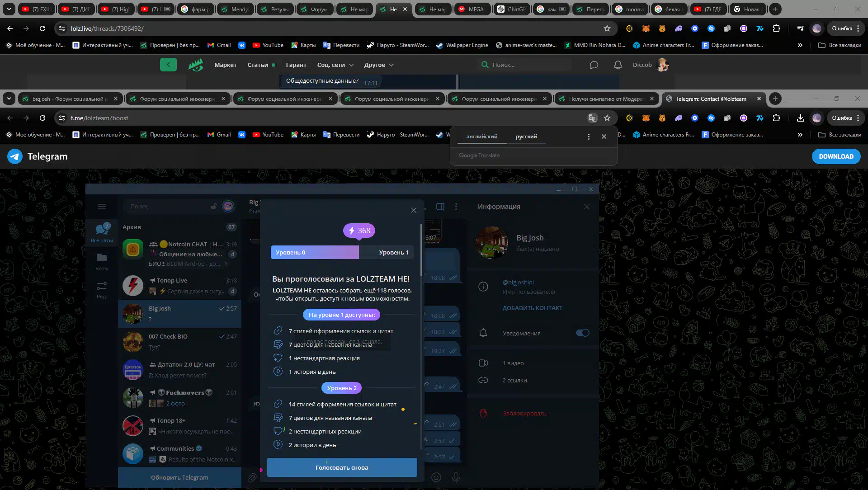Bookmark t.me page with star icon
This screenshot has width=868, height=490.
tap(607, 118)
